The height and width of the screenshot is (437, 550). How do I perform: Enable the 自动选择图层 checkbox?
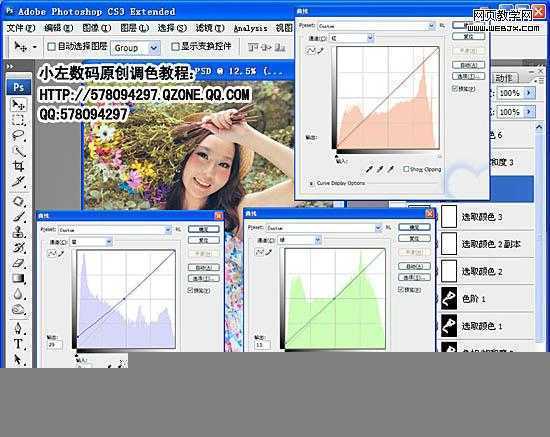52,46
